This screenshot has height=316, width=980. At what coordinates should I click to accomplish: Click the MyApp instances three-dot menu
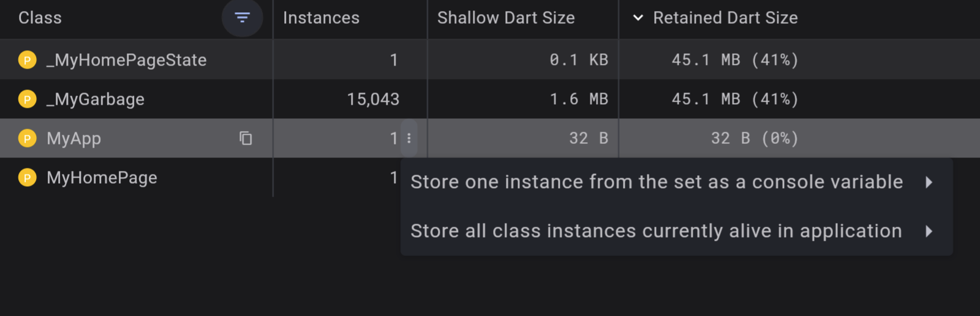pyautogui.click(x=409, y=138)
